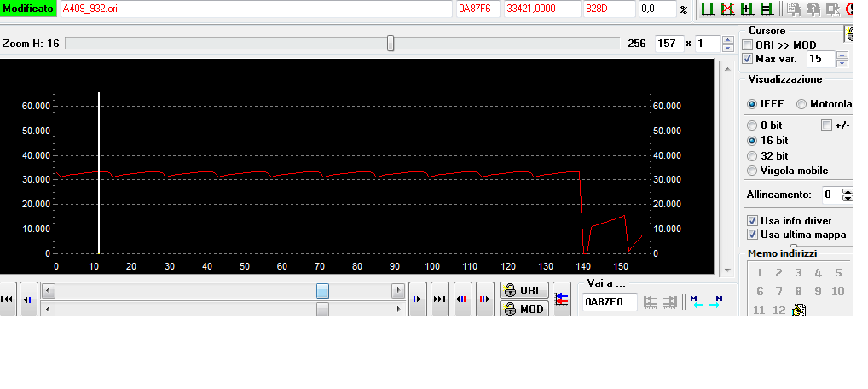Click the Zoom H slider thumb
This screenshot has height=389, width=868.
391,43
